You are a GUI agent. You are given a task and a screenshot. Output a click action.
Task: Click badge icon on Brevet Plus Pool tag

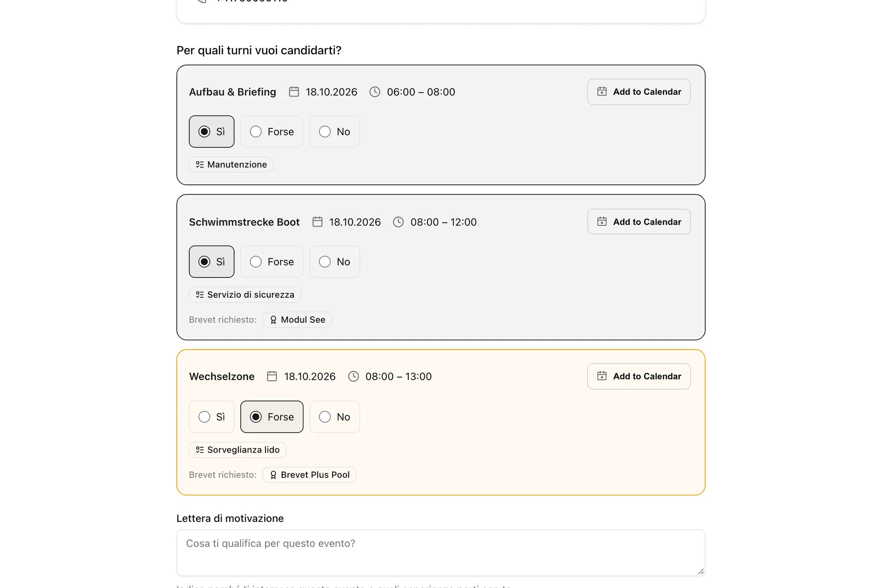[x=273, y=475]
